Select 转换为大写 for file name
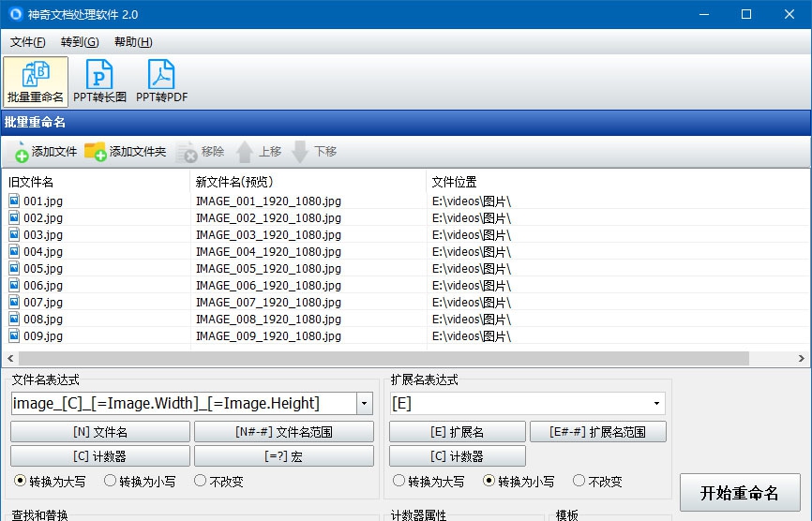The width and height of the screenshot is (812, 521). [20, 481]
